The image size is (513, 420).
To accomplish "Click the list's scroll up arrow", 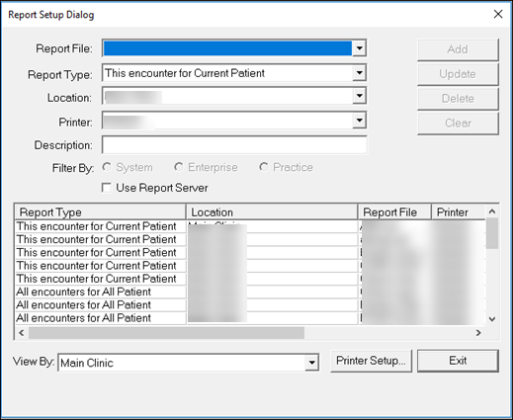I will 492,211.
